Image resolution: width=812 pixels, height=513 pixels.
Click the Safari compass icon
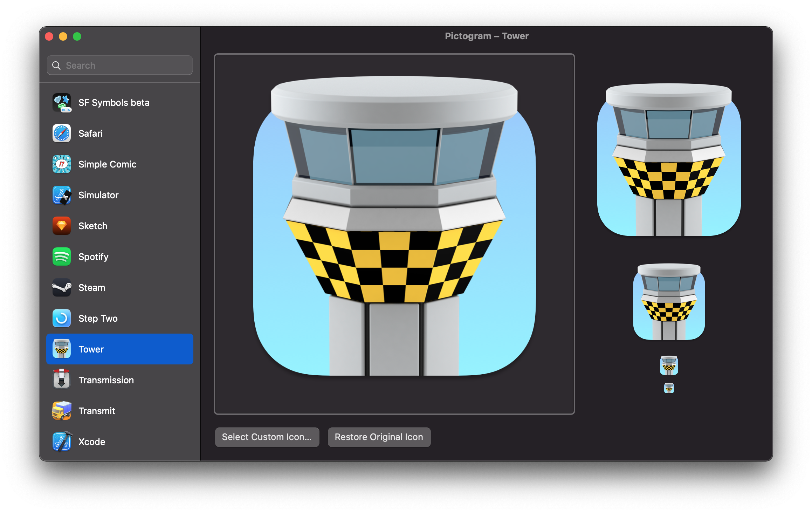[x=62, y=134]
